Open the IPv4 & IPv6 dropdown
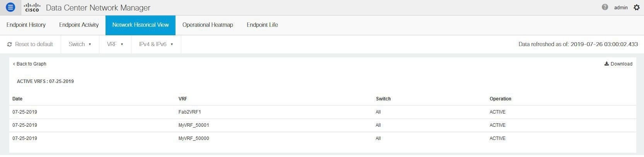The width and height of the screenshot is (644, 157). (156, 44)
